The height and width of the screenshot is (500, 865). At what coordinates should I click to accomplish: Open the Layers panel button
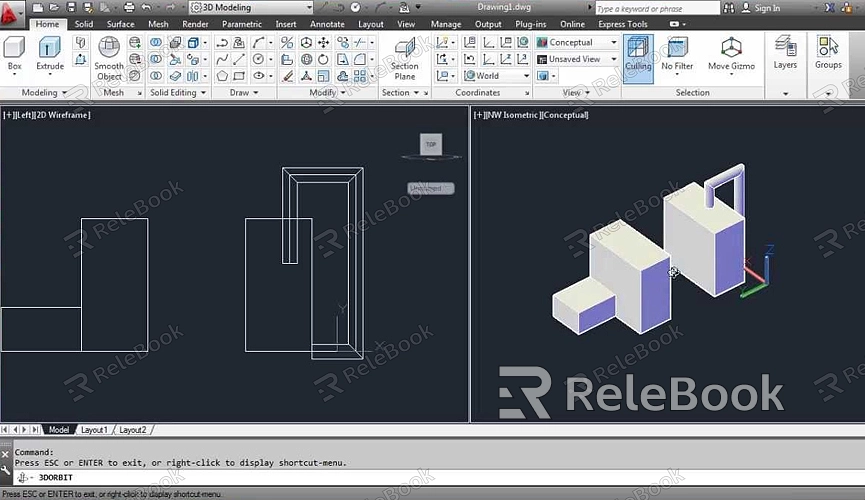tap(785, 53)
